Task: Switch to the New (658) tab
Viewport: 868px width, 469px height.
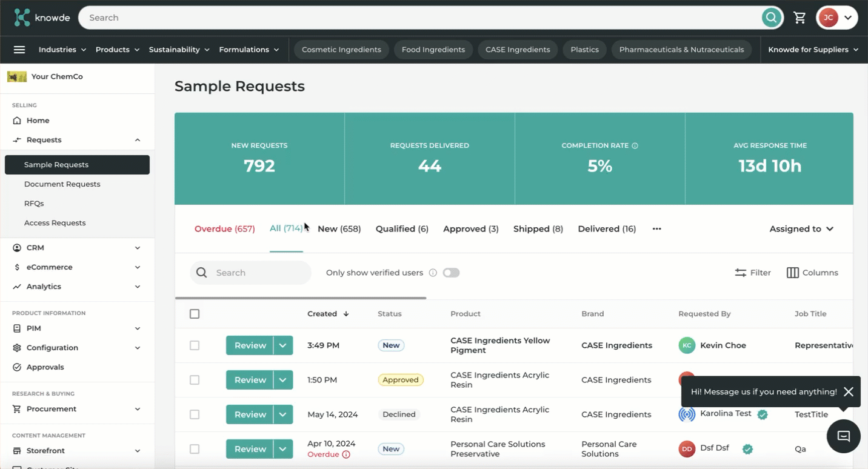Action: 339,229
